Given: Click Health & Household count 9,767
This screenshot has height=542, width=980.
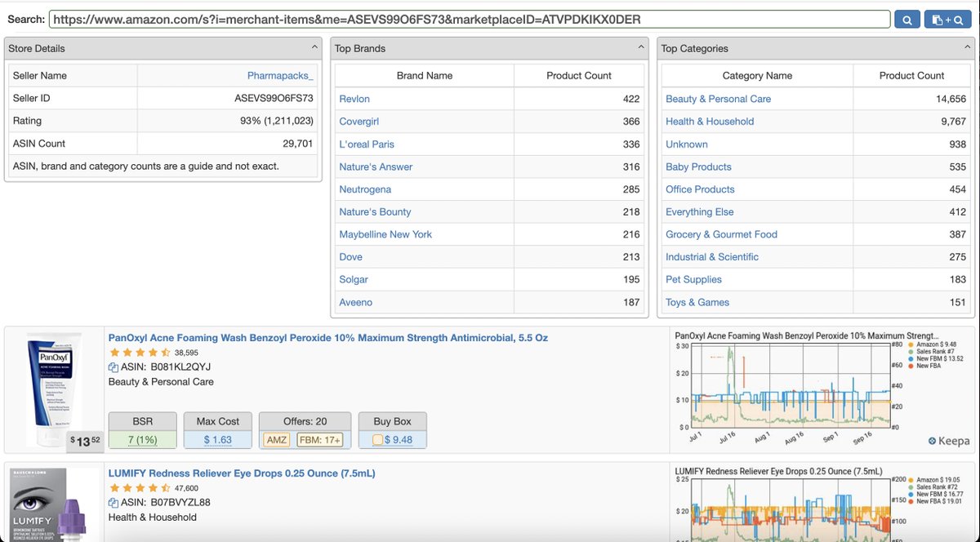Looking at the screenshot, I should point(953,122).
